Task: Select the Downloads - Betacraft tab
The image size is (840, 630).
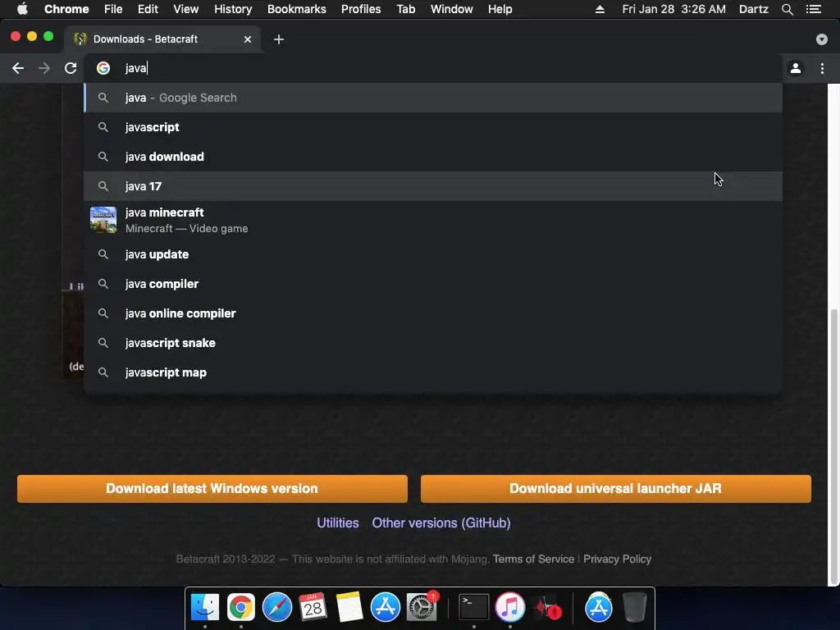Action: point(163,39)
